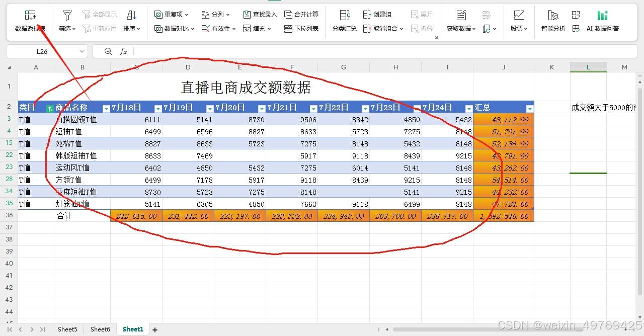Image resolution: width=644 pixels, height=336 pixels.
Task: Select column L header
Action: point(588,67)
